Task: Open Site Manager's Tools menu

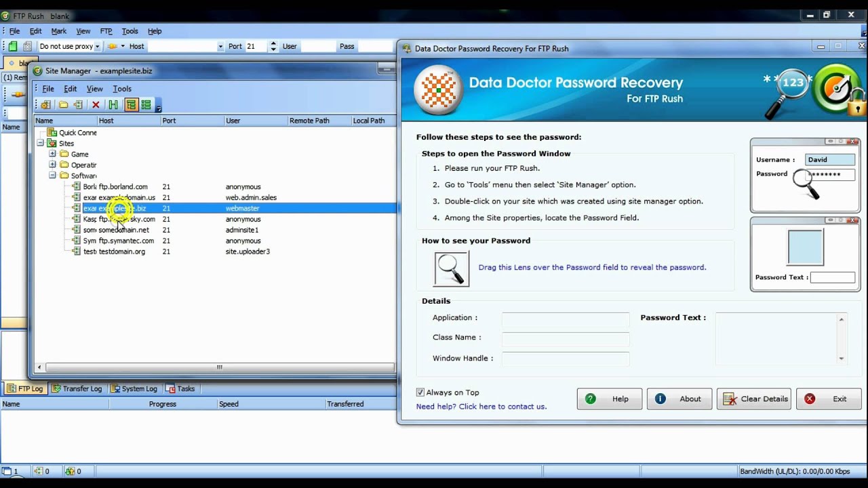Action: tap(122, 89)
